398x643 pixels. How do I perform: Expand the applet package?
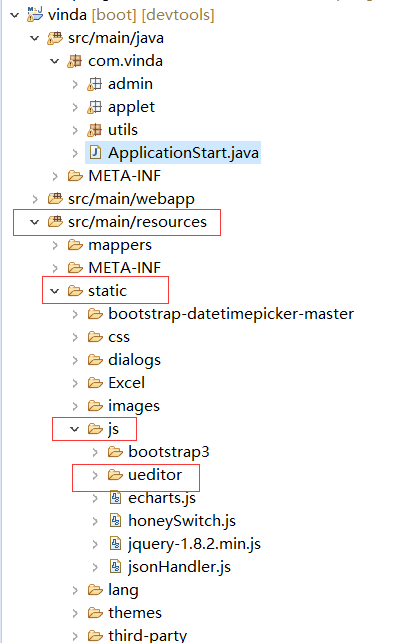pyautogui.click(x=75, y=107)
